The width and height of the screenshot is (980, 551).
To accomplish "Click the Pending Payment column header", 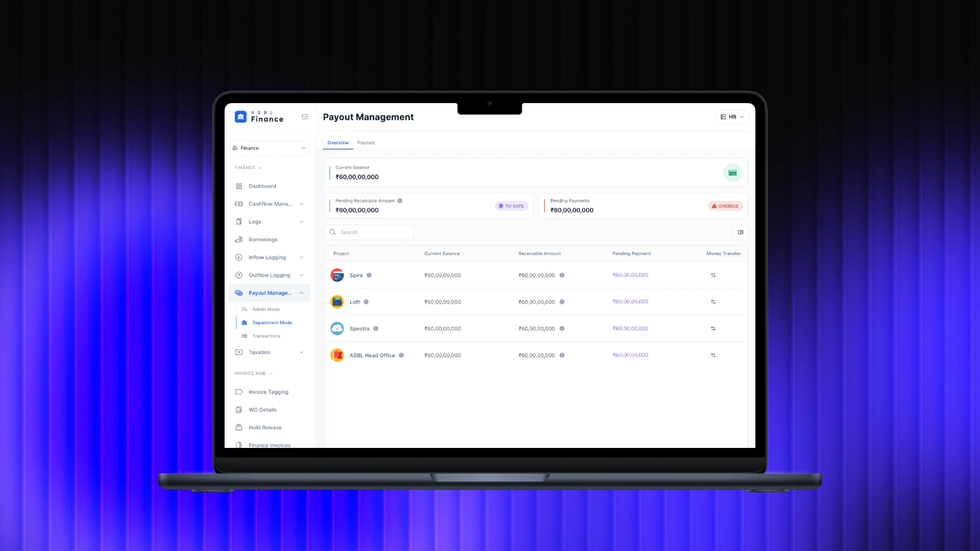I will 632,254.
